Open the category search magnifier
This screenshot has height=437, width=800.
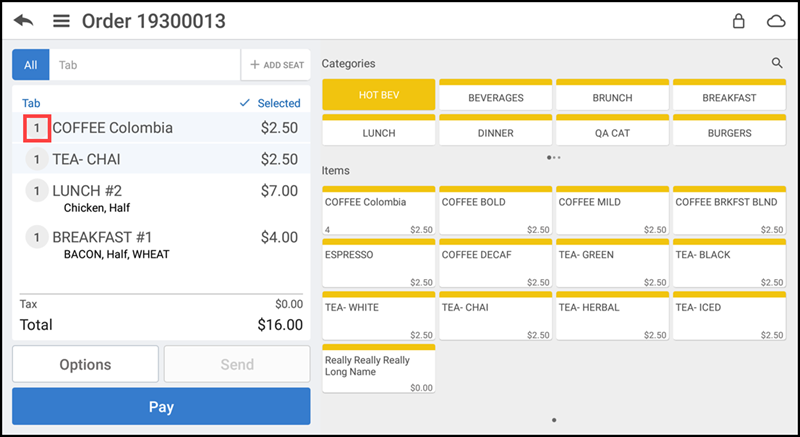pyautogui.click(x=777, y=63)
